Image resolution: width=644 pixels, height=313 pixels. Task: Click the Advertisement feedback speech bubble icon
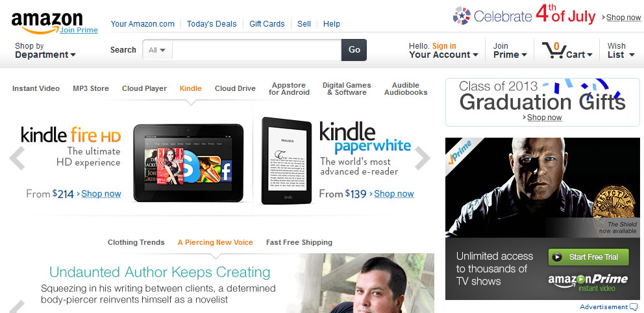coord(634,307)
